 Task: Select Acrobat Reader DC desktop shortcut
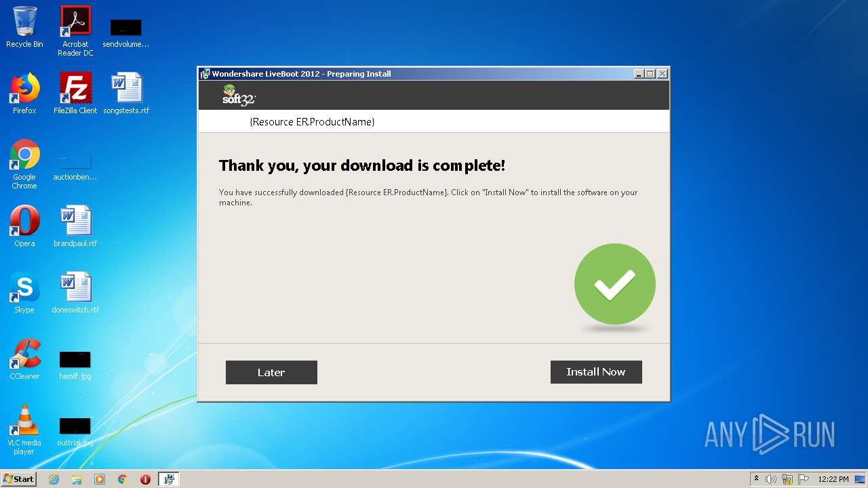click(75, 31)
